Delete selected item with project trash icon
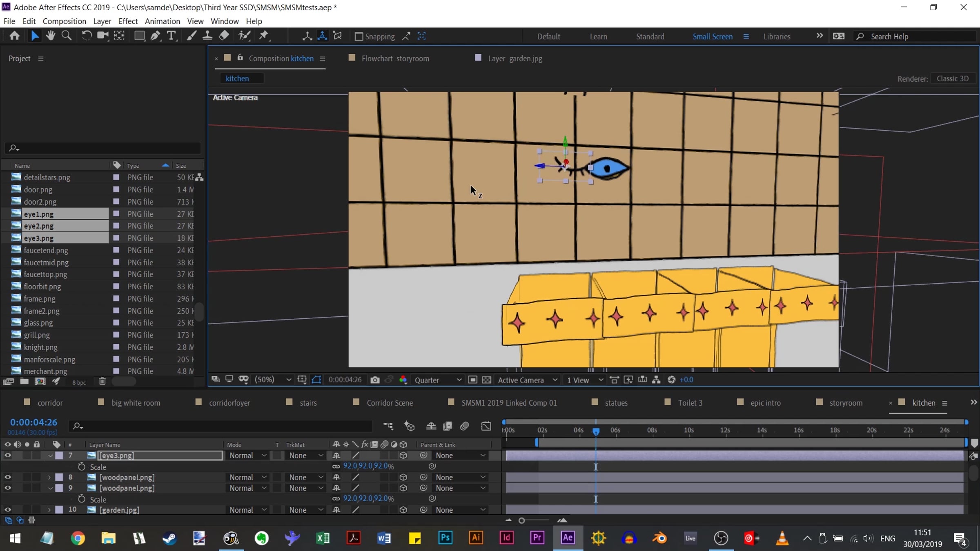This screenshot has height=551, width=980. 102,382
